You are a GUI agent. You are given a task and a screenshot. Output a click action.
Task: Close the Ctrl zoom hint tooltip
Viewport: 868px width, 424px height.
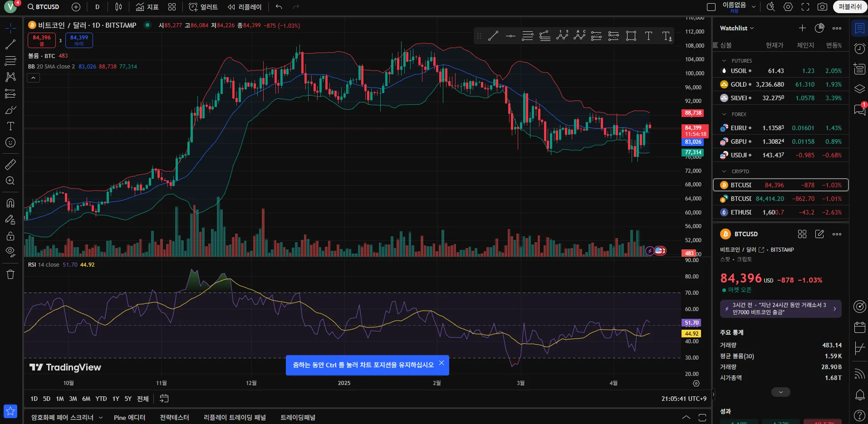(x=441, y=363)
